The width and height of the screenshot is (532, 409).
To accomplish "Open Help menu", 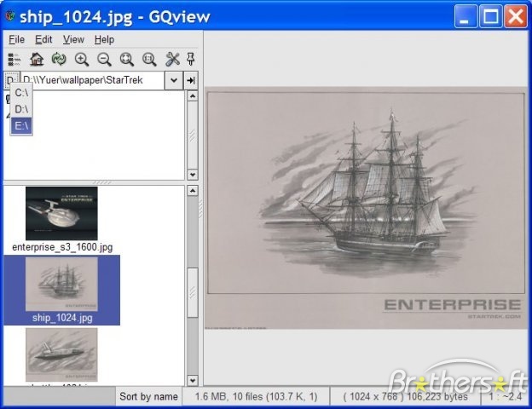I will (104, 40).
